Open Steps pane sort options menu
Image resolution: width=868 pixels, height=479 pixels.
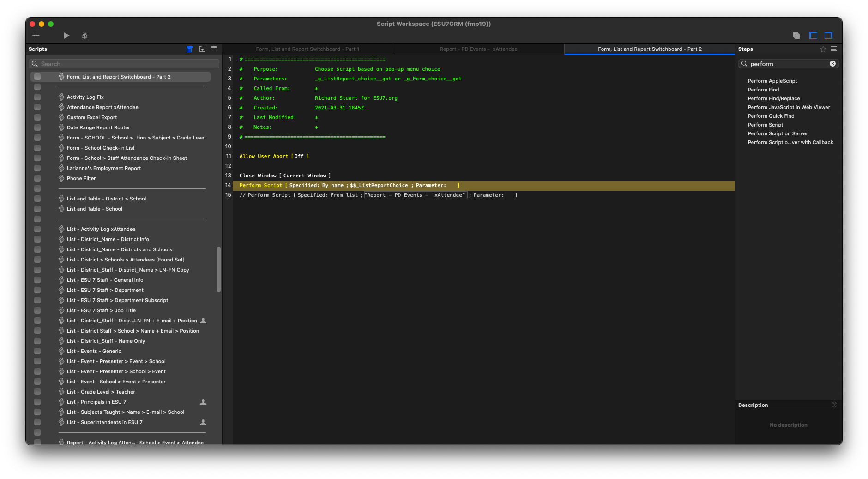pyautogui.click(x=834, y=49)
